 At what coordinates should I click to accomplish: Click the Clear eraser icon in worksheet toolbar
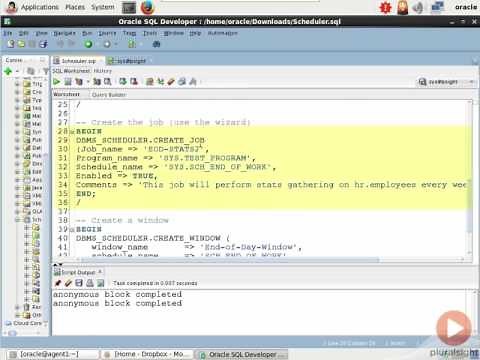(171, 82)
